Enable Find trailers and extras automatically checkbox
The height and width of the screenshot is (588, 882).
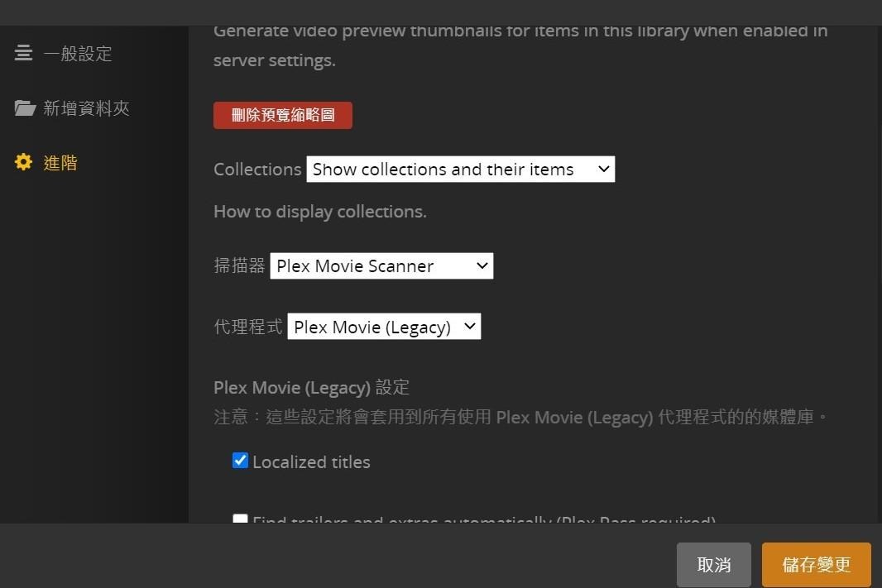click(x=240, y=519)
